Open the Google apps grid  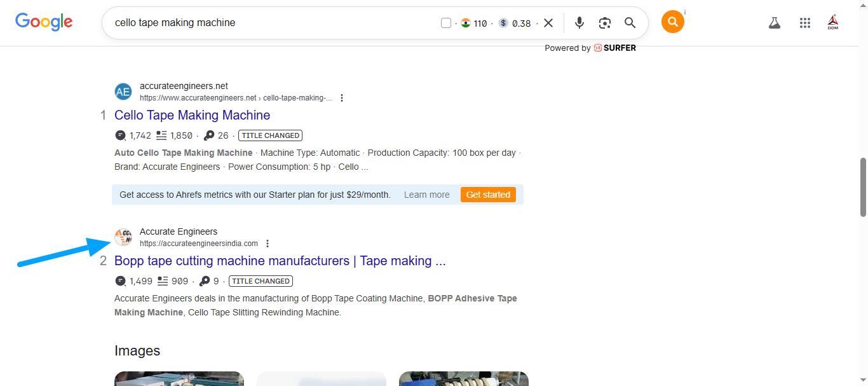coord(805,23)
